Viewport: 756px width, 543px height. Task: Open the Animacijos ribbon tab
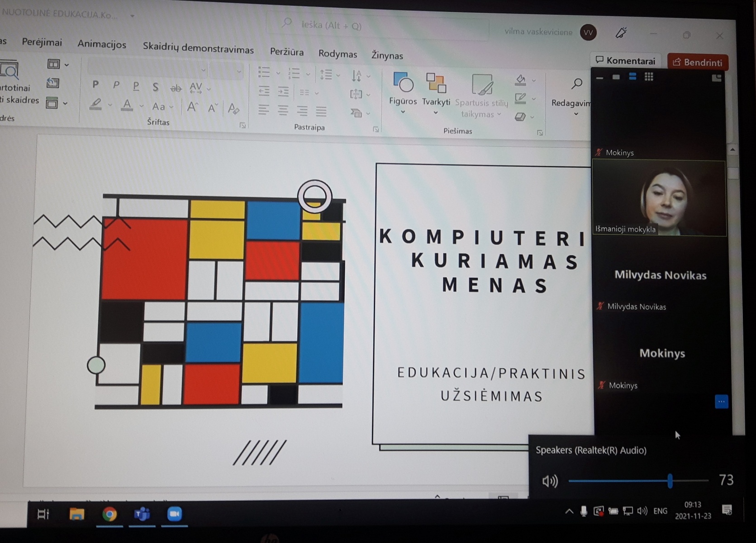coord(102,44)
